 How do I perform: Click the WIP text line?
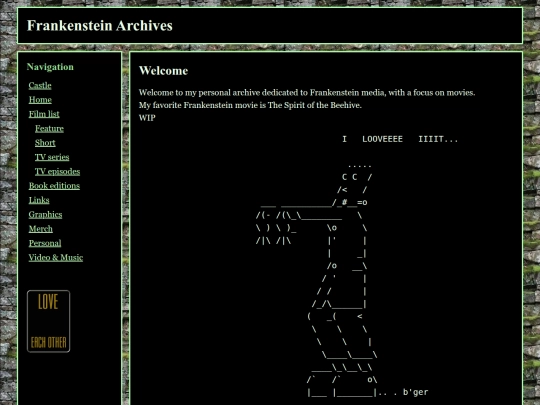coord(147,118)
